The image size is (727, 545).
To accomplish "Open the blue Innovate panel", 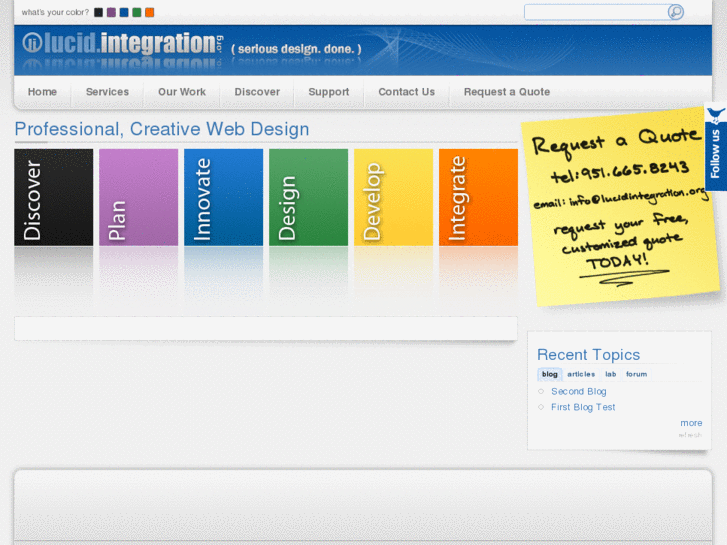I will click(223, 197).
